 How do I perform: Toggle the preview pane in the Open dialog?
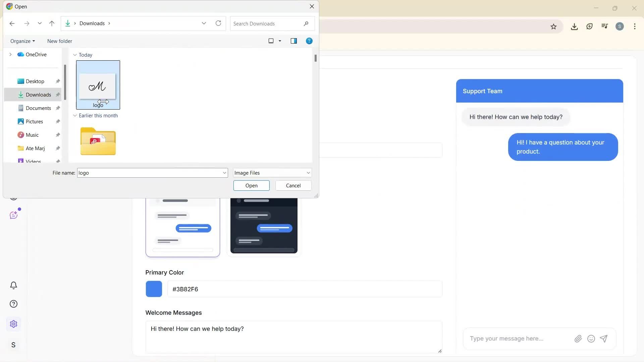pyautogui.click(x=294, y=41)
